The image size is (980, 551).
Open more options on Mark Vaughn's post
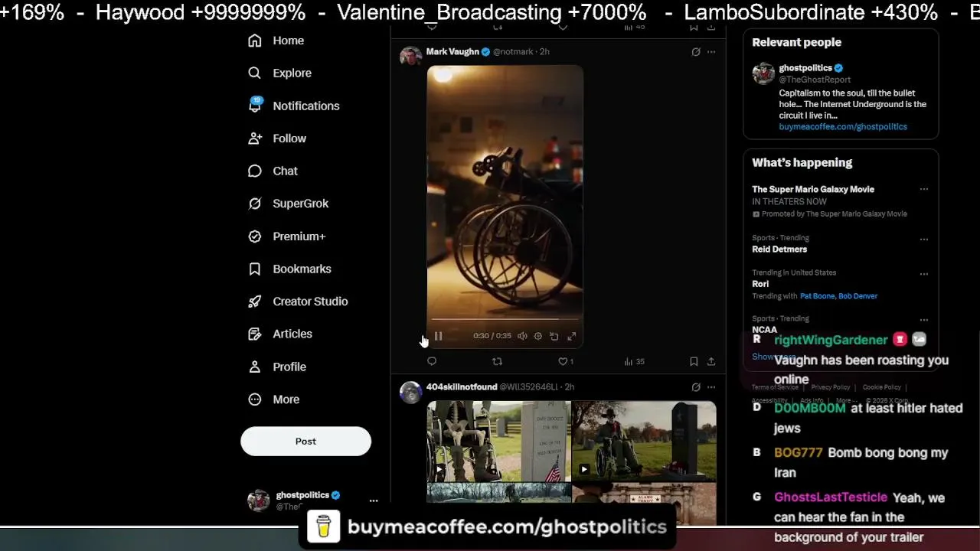711,52
